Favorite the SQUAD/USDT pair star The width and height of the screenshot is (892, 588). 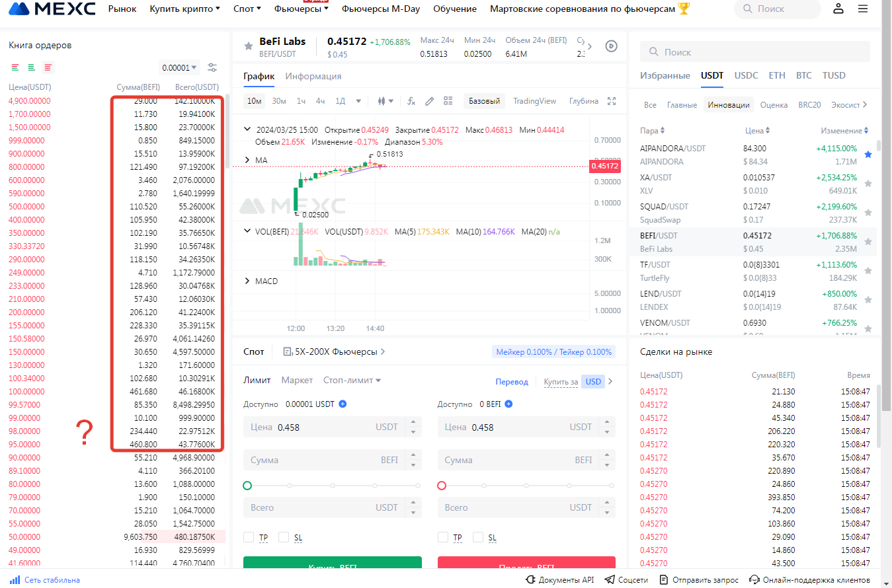coord(868,213)
